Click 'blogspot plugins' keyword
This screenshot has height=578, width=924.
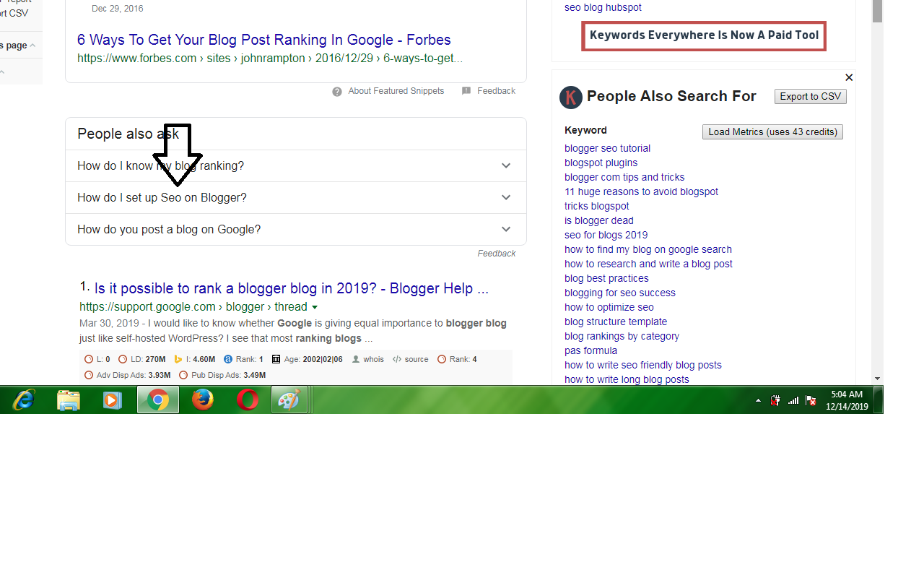[x=601, y=163]
